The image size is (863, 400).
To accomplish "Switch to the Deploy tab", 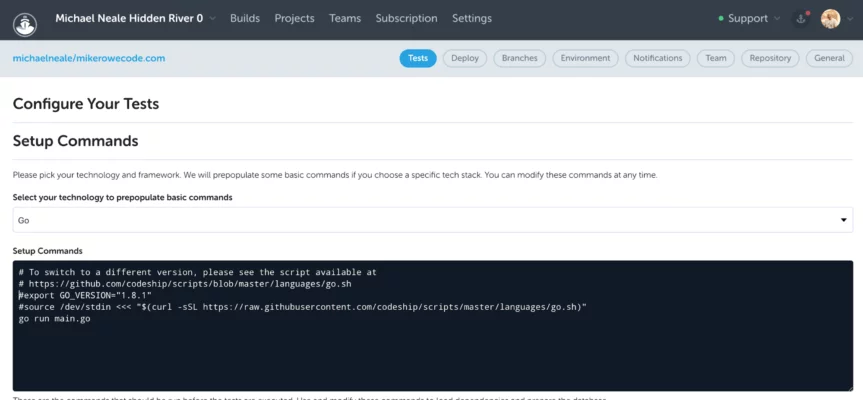I will [x=465, y=58].
